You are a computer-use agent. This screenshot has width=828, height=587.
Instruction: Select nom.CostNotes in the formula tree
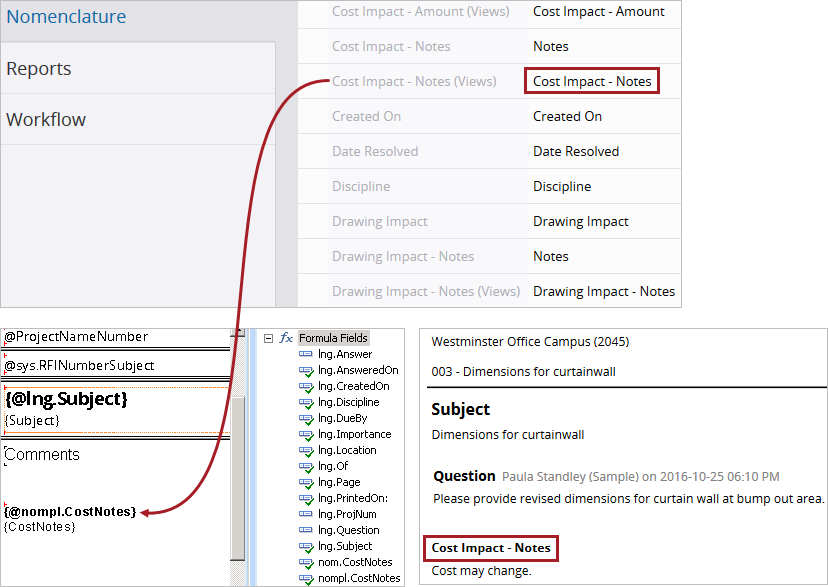click(x=355, y=562)
